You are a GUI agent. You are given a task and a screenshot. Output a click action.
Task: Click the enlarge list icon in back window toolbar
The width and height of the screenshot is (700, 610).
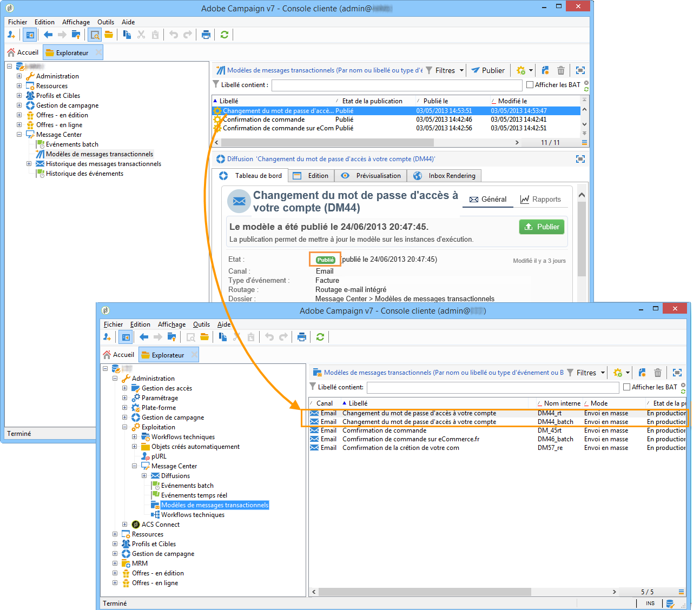coord(580,70)
